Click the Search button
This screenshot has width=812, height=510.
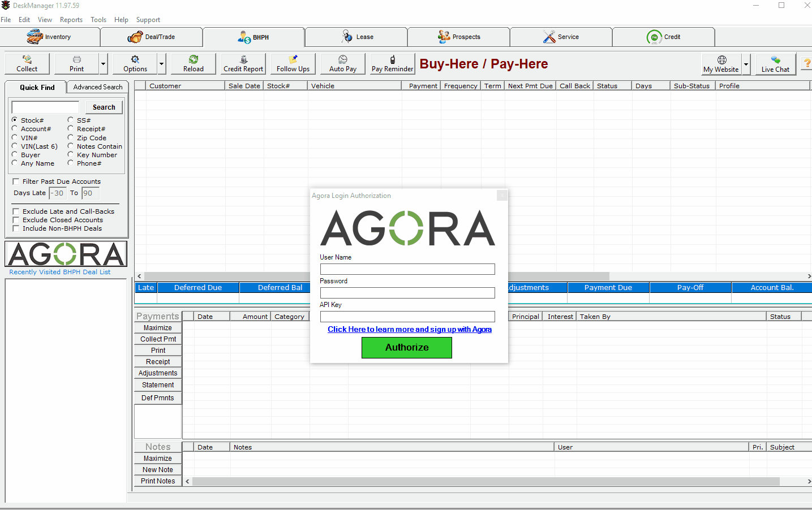click(104, 107)
